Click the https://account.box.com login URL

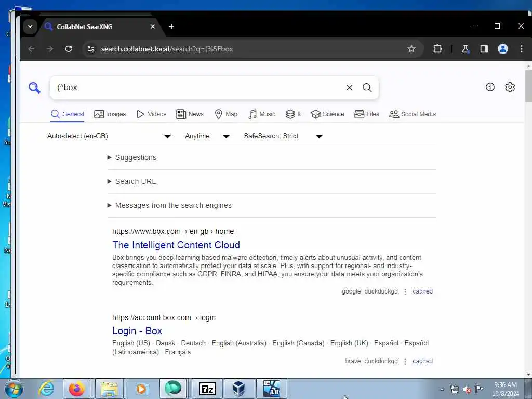click(x=164, y=317)
